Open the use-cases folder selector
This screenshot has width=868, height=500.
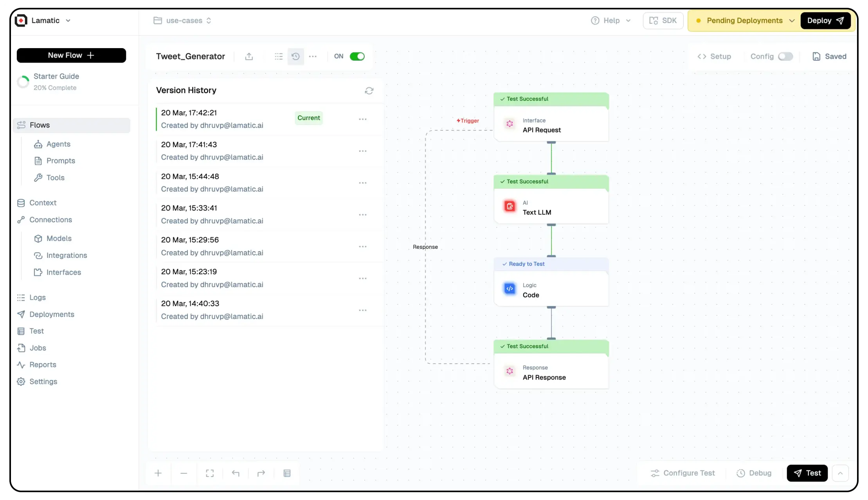point(182,20)
